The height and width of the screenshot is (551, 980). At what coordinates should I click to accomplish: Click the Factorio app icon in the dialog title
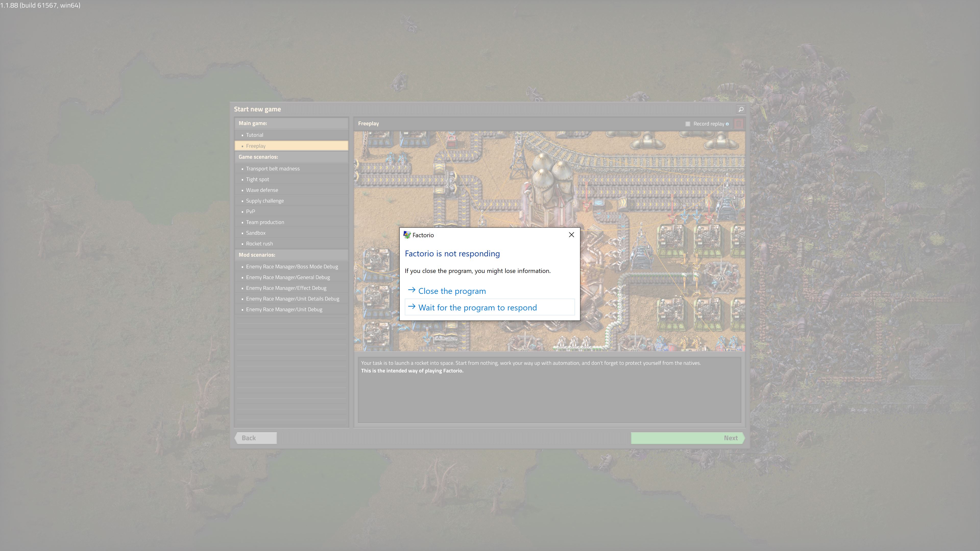coord(407,235)
